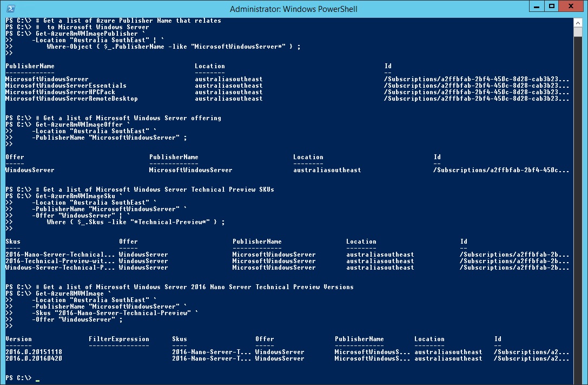Open the PowerShell system menu icon
This screenshot has width=588, height=385.
[x=10, y=9]
